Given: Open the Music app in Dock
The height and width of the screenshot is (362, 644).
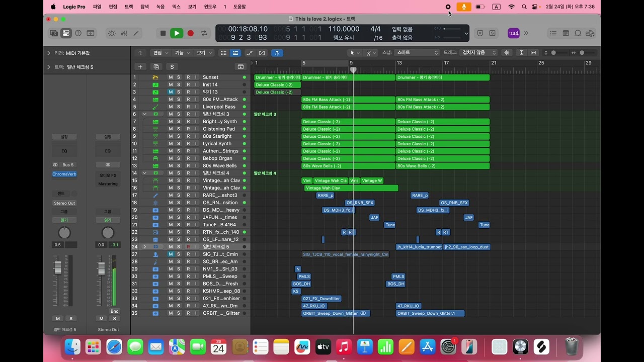Looking at the screenshot, I should [344, 346].
